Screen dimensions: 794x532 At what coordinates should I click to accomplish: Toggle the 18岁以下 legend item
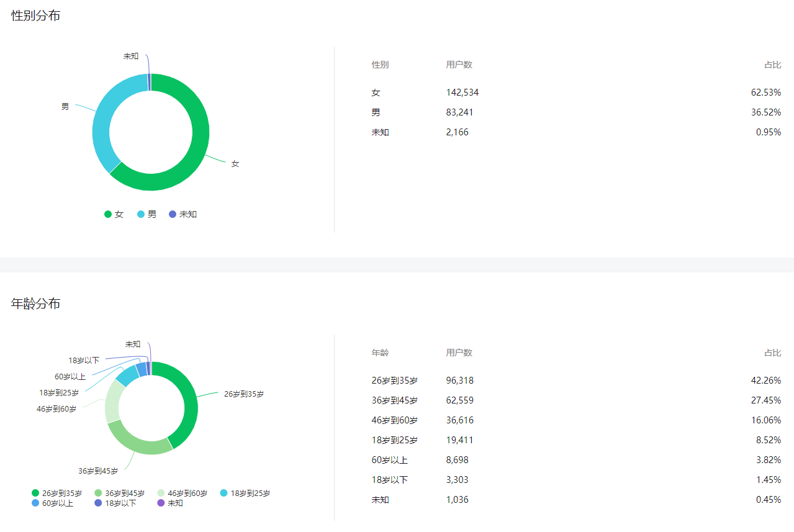pyautogui.click(x=115, y=503)
